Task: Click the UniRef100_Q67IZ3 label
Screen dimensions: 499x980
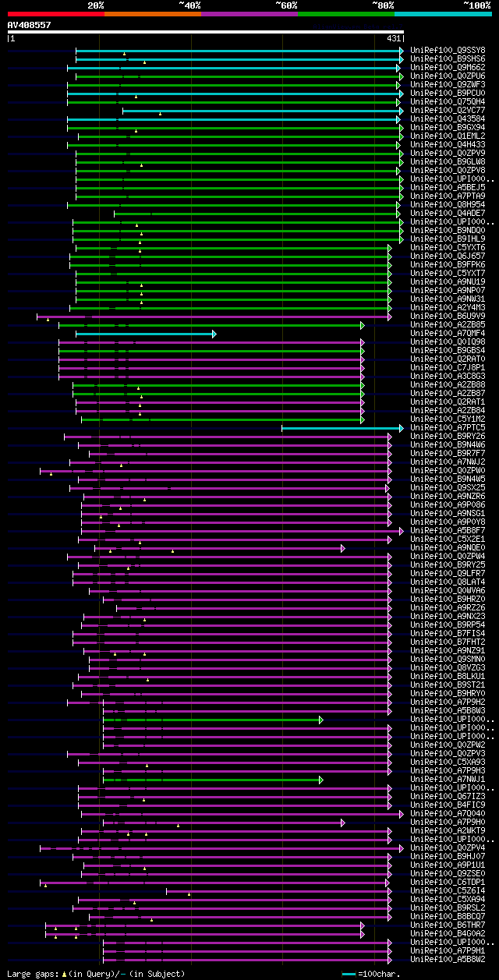Action: [448, 796]
